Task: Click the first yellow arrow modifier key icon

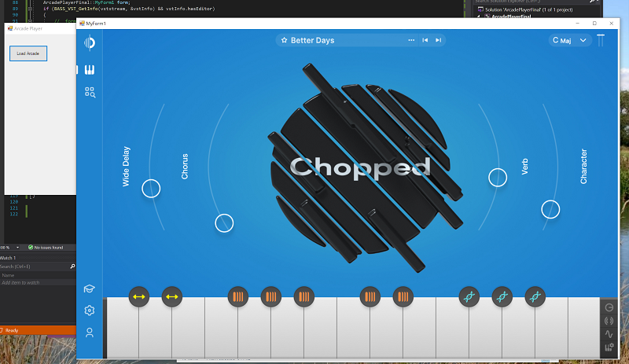Action: point(139,297)
